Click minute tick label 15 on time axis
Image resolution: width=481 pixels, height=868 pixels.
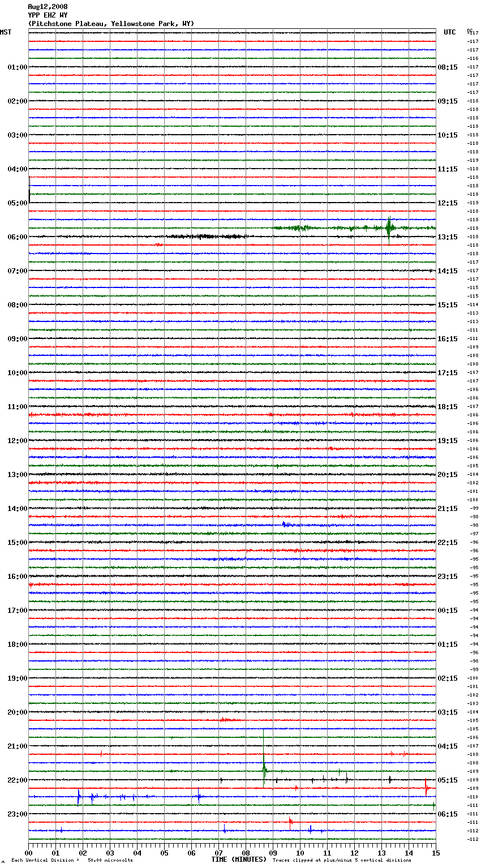[x=436, y=853]
